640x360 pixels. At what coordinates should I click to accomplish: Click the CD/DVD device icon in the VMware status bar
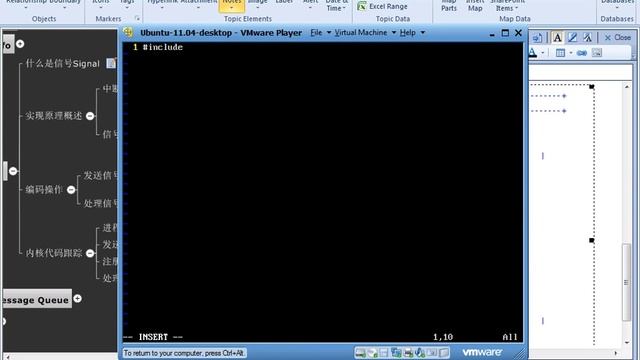372,353
